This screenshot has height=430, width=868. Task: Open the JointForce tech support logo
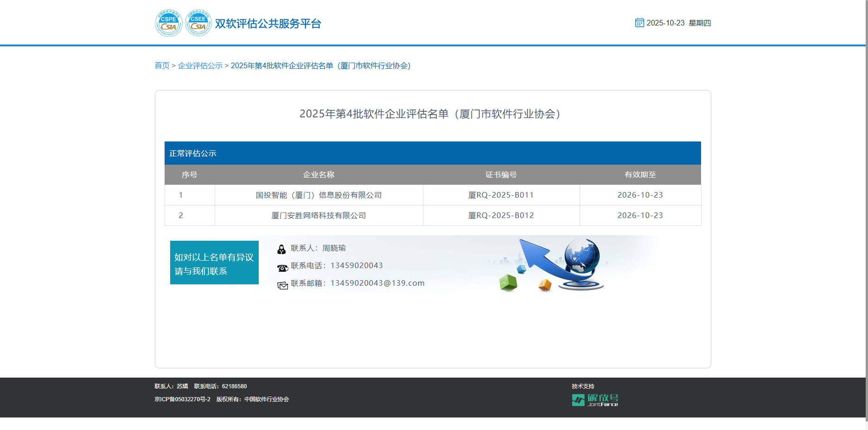[595, 400]
